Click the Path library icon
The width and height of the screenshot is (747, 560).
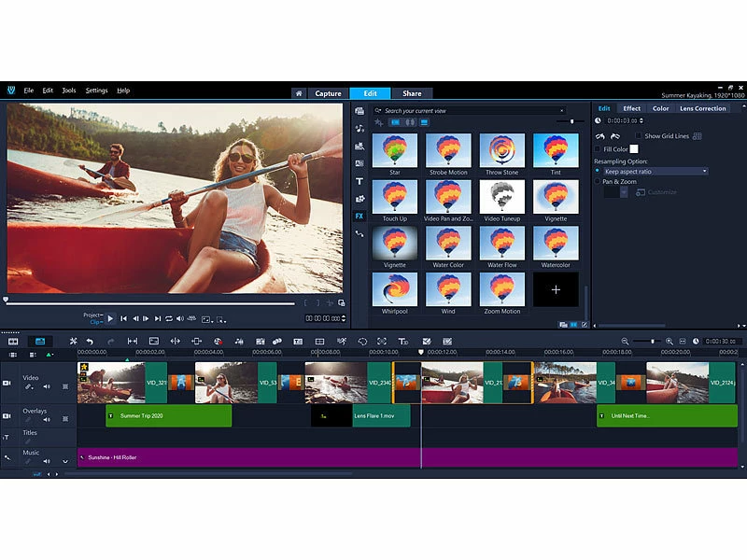pyautogui.click(x=359, y=233)
